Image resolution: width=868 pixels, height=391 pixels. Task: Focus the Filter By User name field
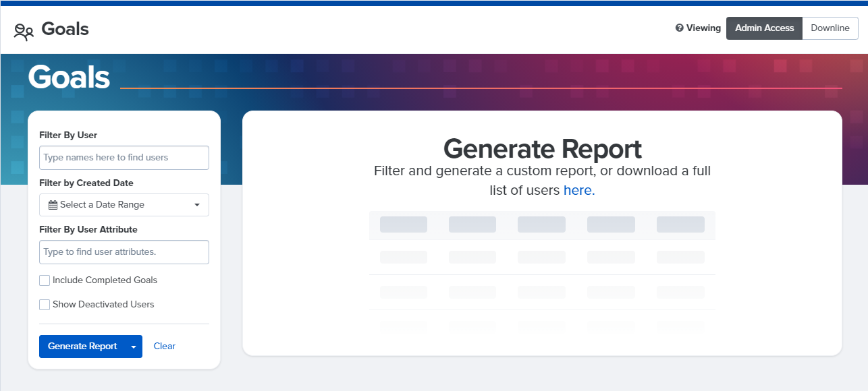124,158
